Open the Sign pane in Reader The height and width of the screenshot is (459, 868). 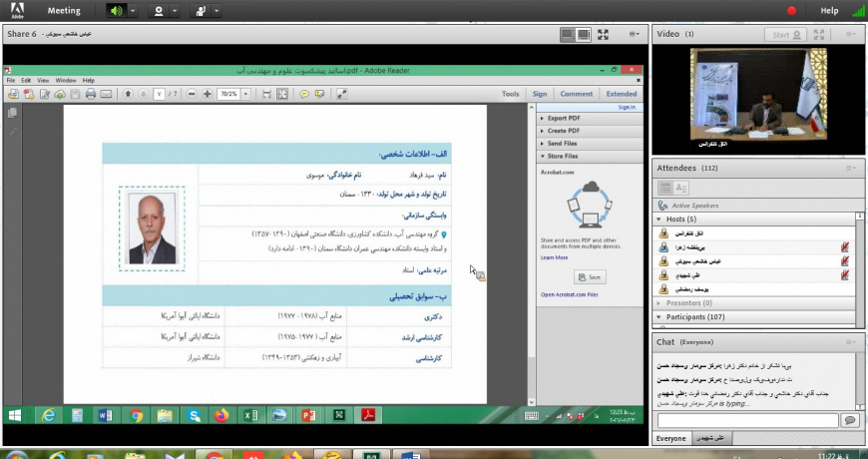[540, 94]
